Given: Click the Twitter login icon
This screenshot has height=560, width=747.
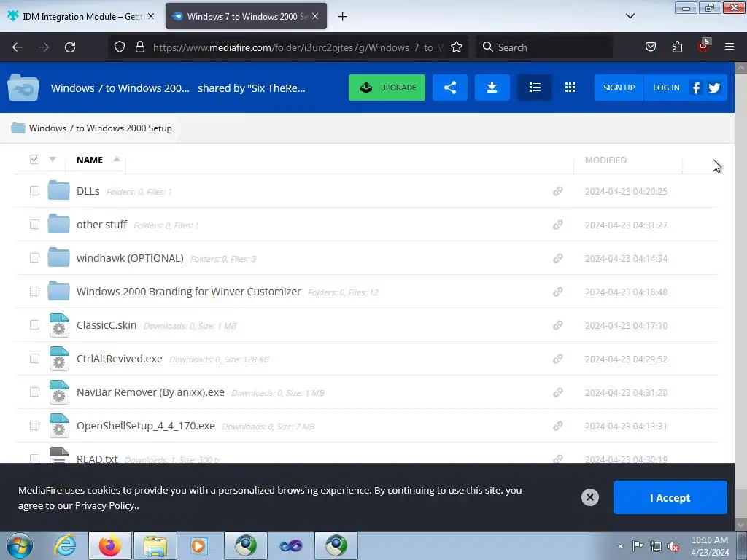Looking at the screenshot, I should click(x=714, y=88).
